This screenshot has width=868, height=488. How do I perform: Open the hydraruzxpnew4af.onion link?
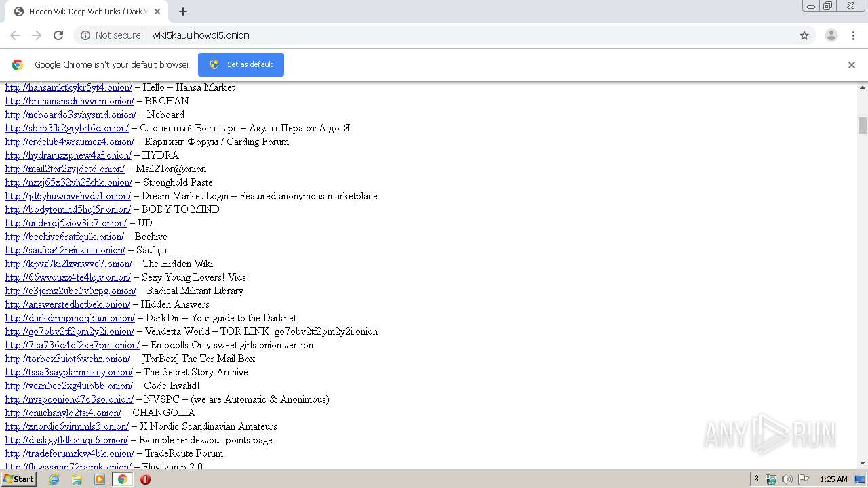point(68,155)
